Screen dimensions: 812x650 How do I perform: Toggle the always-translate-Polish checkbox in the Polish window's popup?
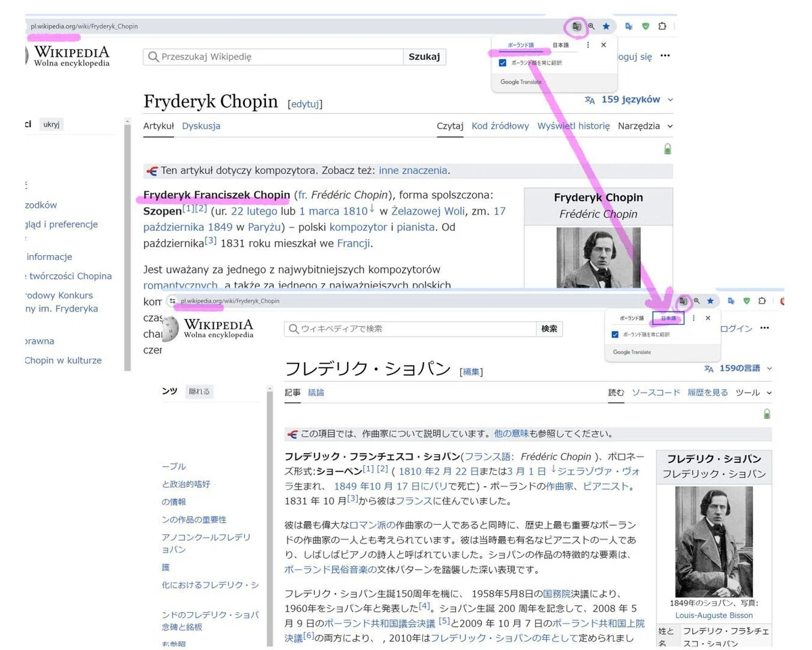(x=502, y=63)
